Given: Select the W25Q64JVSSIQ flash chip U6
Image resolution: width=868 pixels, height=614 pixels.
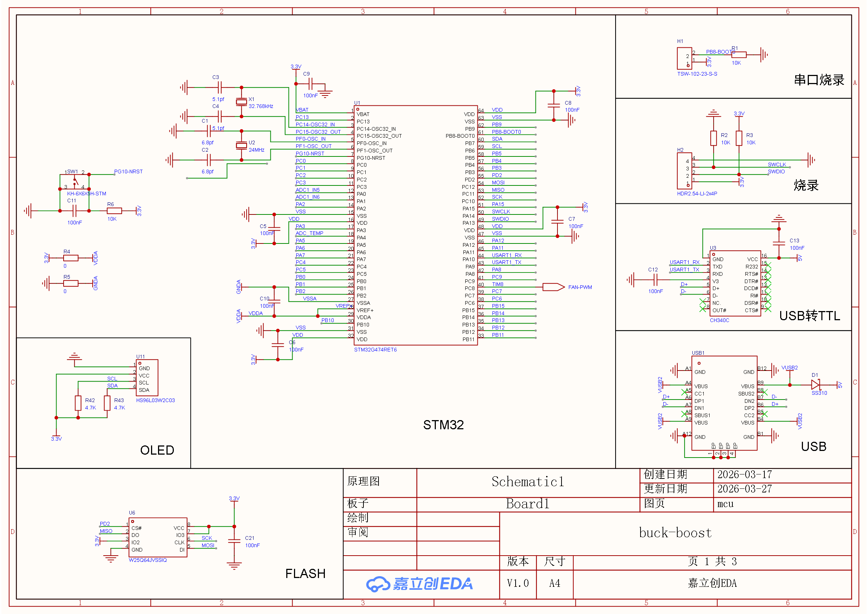Looking at the screenshot, I should tap(158, 537).
